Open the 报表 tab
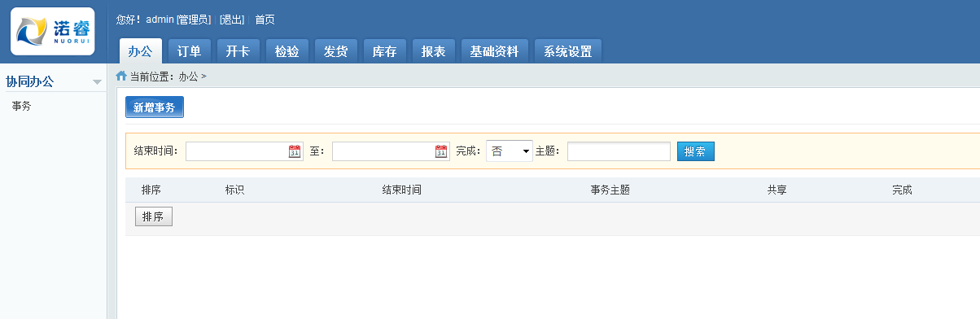The width and height of the screenshot is (980, 319). coord(433,51)
